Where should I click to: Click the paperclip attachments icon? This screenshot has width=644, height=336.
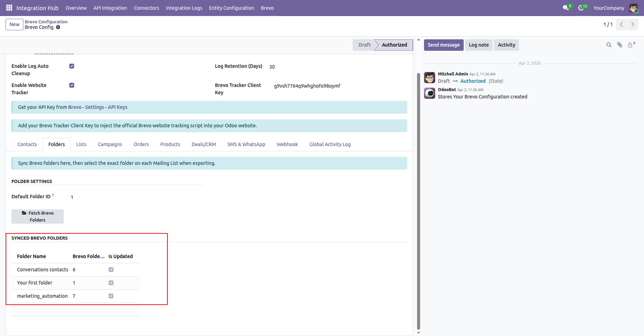pos(620,45)
